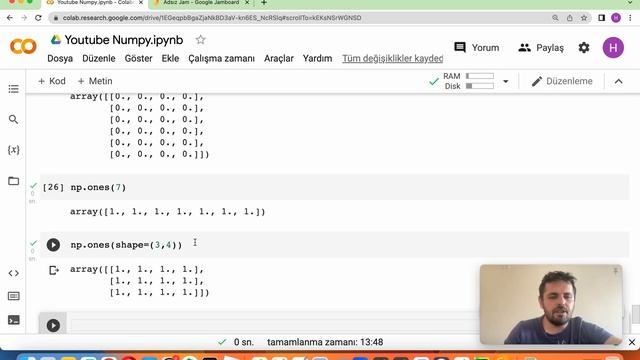Click the notebook title Youtube Numpy.ipynb

pyautogui.click(x=124, y=40)
